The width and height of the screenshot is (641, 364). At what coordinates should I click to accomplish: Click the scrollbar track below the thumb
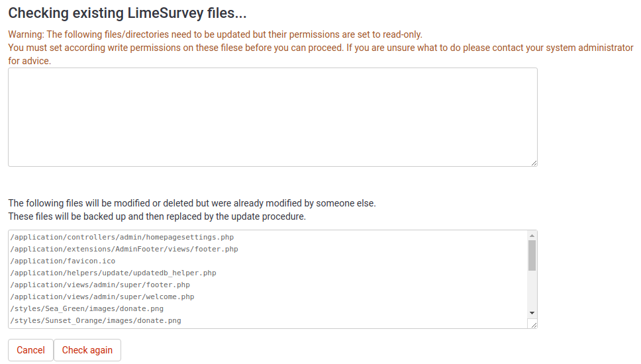(x=532, y=291)
